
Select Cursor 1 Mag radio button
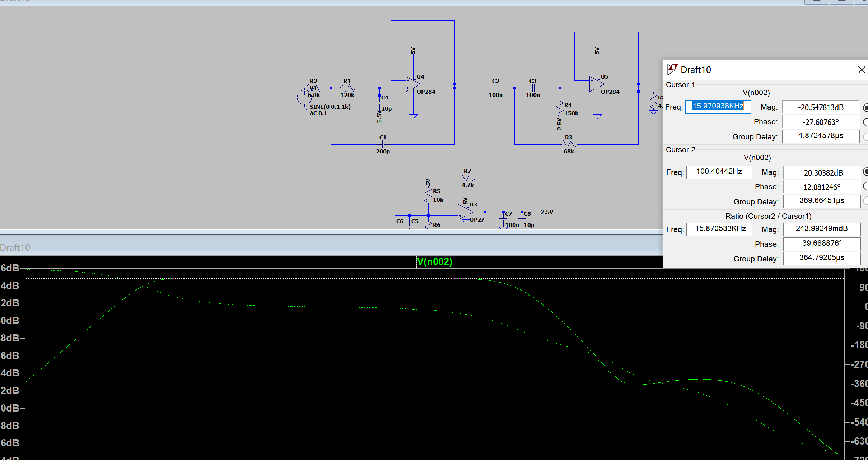coord(865,107)
